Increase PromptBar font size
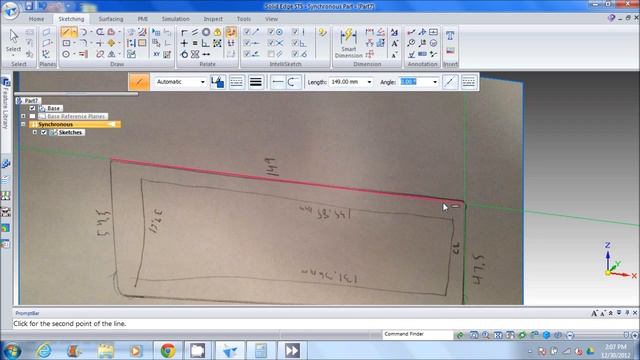Image resolution: width=640 pixels, height=360 pixels. coord(594,313)
